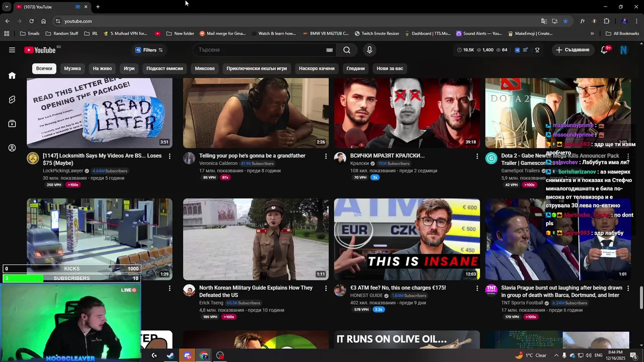Open Chrome extensions puzzle icon
This screenshot has height=362, width=644.
[x=606, y=21]
